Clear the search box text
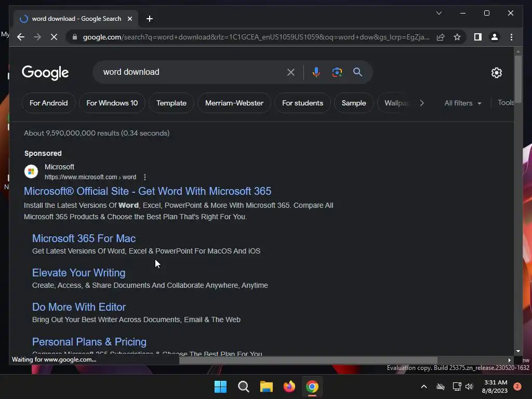This screenshot has height=399, width=532. click(x=291, y=72)
